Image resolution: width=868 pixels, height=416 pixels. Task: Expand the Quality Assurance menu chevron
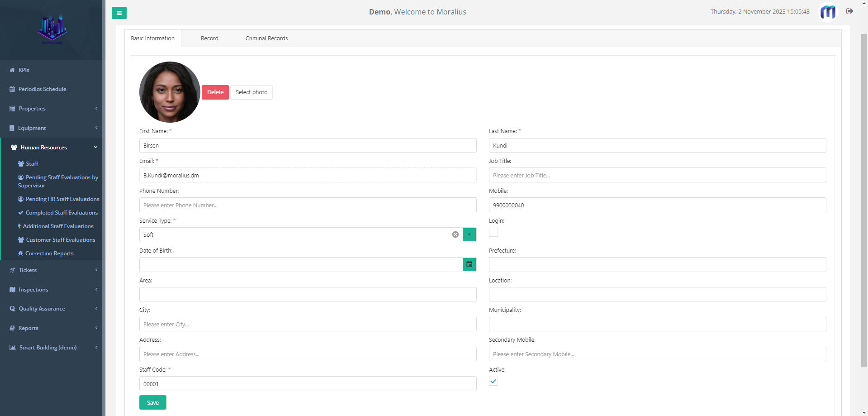[96, 308]
